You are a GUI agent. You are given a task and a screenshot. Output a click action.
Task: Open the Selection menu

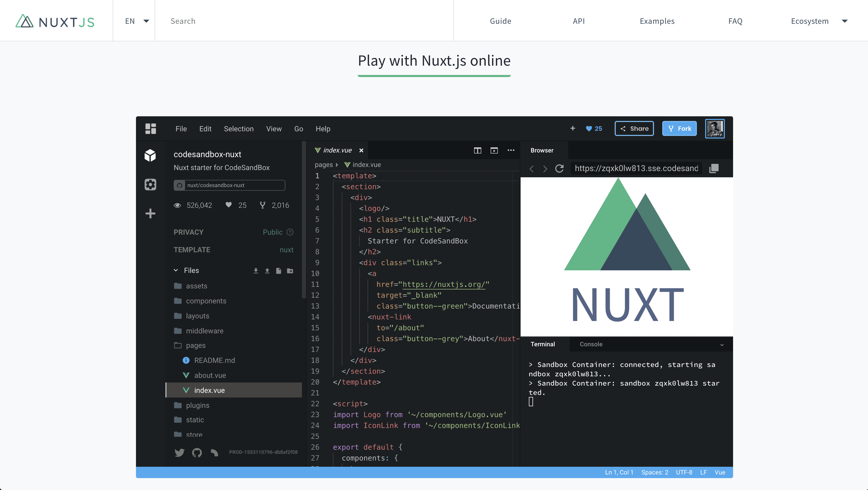tap(239, 129)
